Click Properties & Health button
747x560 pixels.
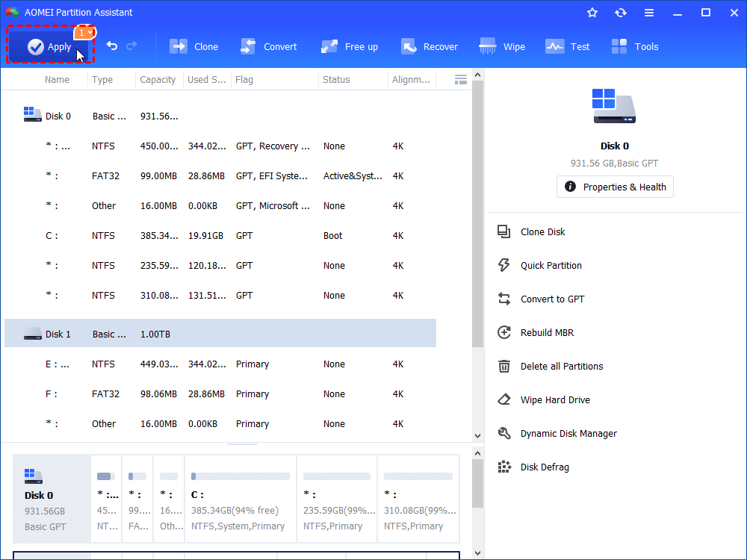tap(615, 187)
